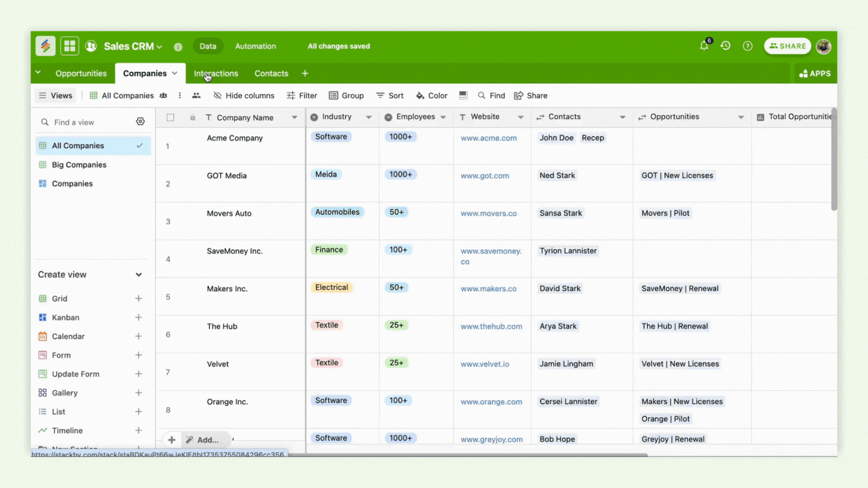Screen dimensions: 868x488
Task: Open the help question mark icon
Action: [x=748, y=46]
